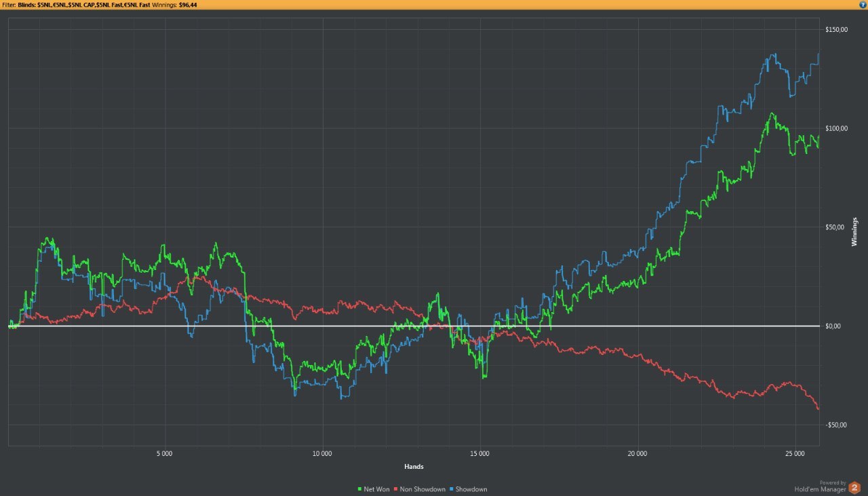Click the $0,00 baseline axis label
This screenshot has height=496, width=868.
(x=833, y=326)
